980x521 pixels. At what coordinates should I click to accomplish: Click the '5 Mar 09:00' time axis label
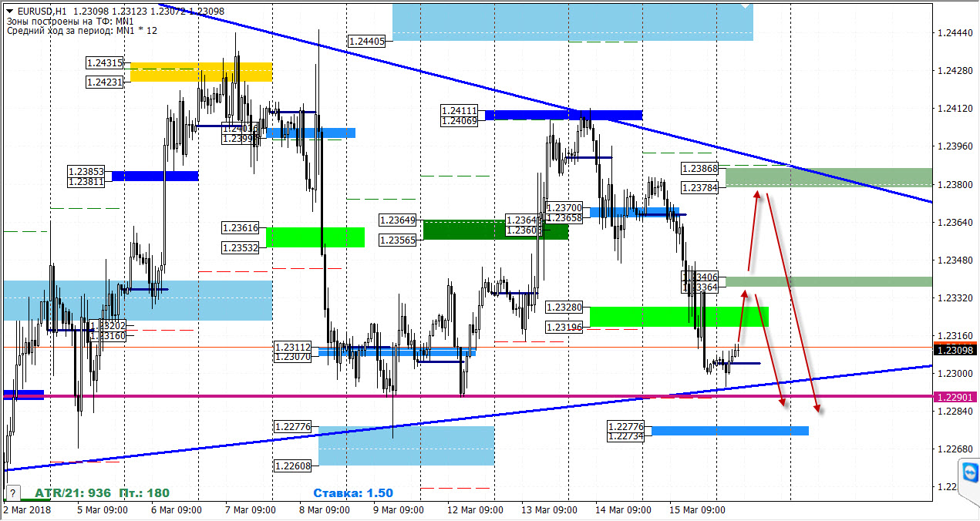pos(103,510)
